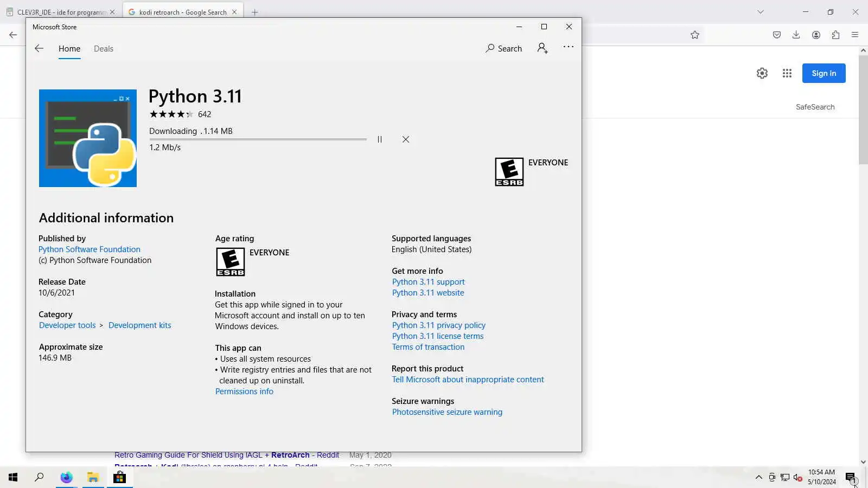Click the Meet Now camera tray icon
This screenshot has height=488, width=868.
[771, 477]
